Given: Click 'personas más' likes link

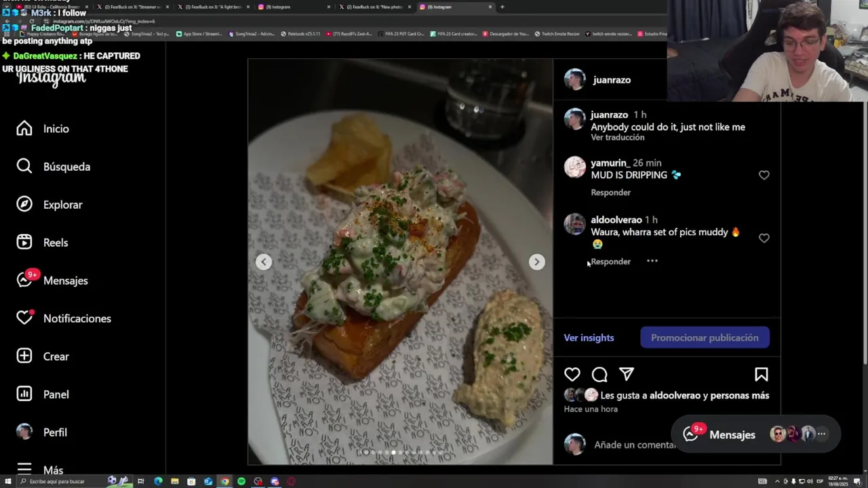Looking at the screenshot, I should [739, 395].
